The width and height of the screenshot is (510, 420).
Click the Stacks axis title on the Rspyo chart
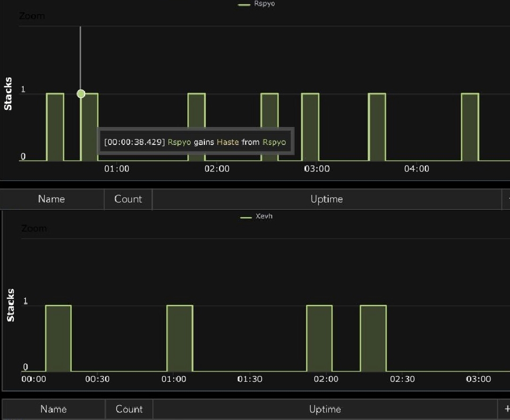[x=8, y=93]
